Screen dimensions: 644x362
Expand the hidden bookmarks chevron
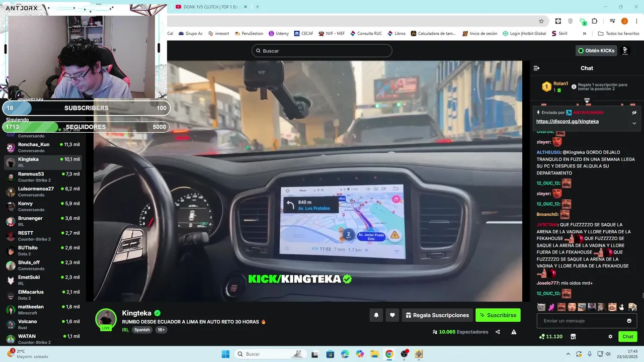(584, 34)
